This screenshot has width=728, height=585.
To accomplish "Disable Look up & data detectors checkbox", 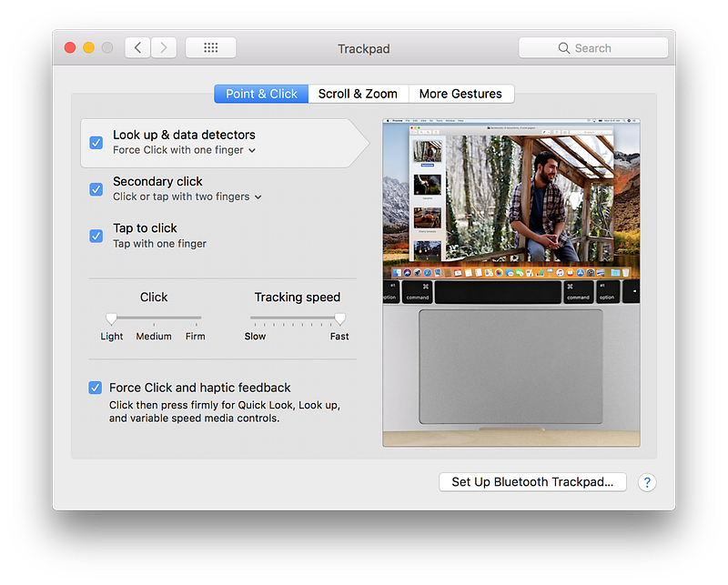I will [x=96, y=143].
